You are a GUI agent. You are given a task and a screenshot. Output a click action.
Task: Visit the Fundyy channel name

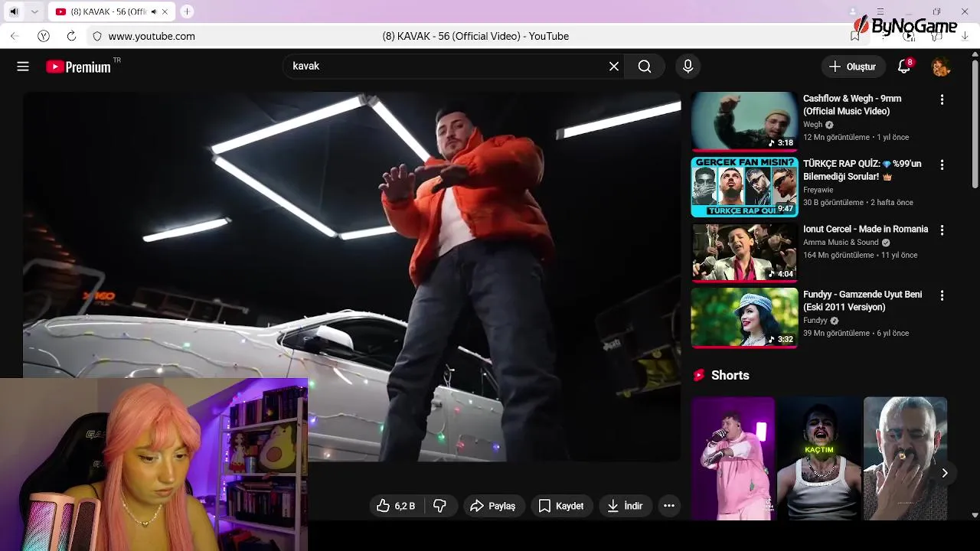coord(815,321)
